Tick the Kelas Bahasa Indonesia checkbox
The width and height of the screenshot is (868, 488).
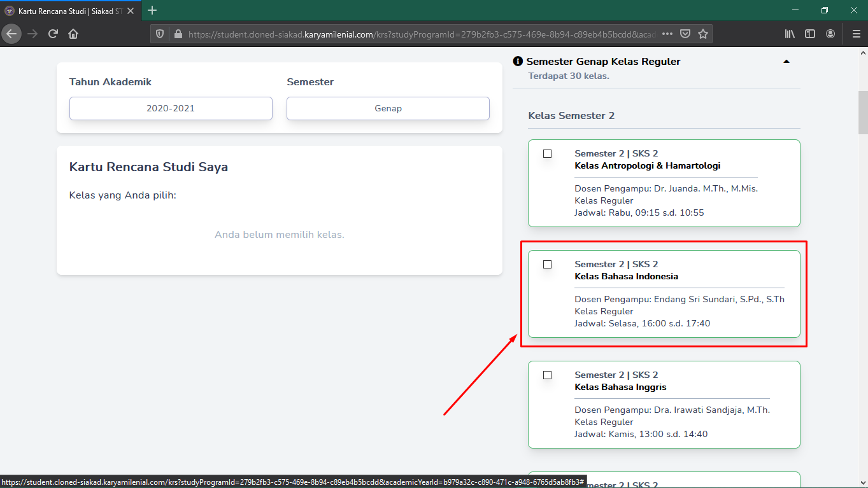coord(547,264)
